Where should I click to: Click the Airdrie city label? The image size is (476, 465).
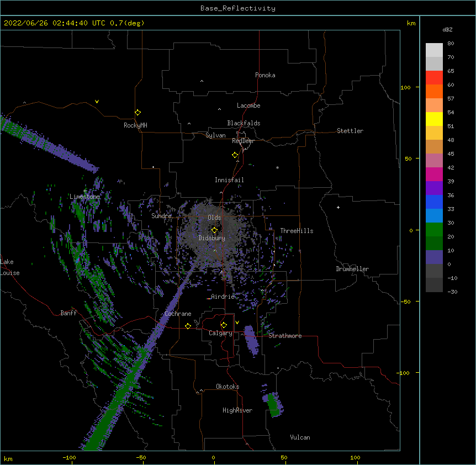223,297
